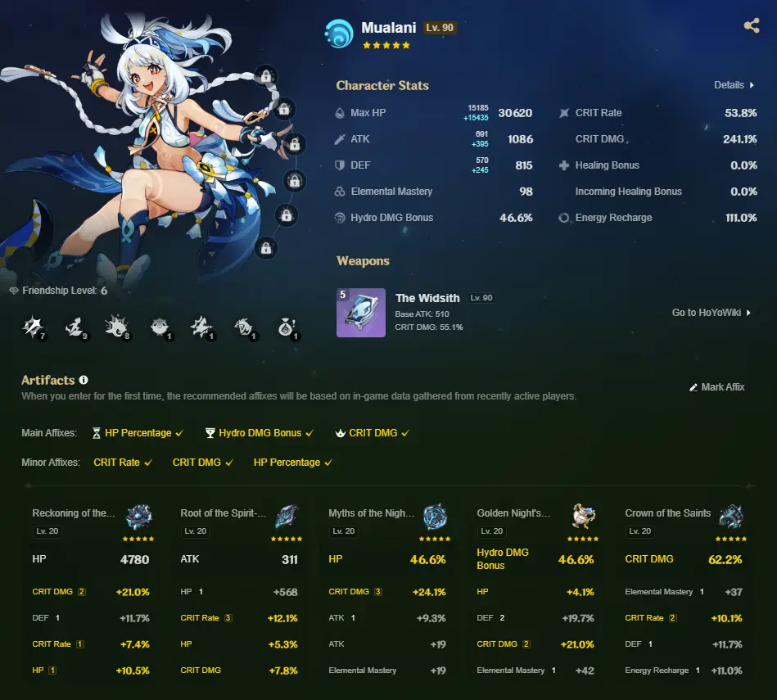
Task: Click the Artifacts info icon
Action: click(x=84, y=380)
